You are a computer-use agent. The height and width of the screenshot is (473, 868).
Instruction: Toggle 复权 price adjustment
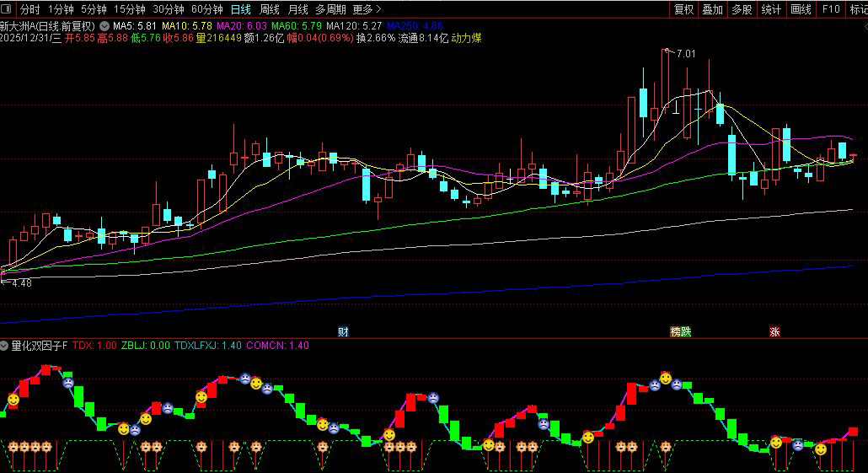point(683,9)
